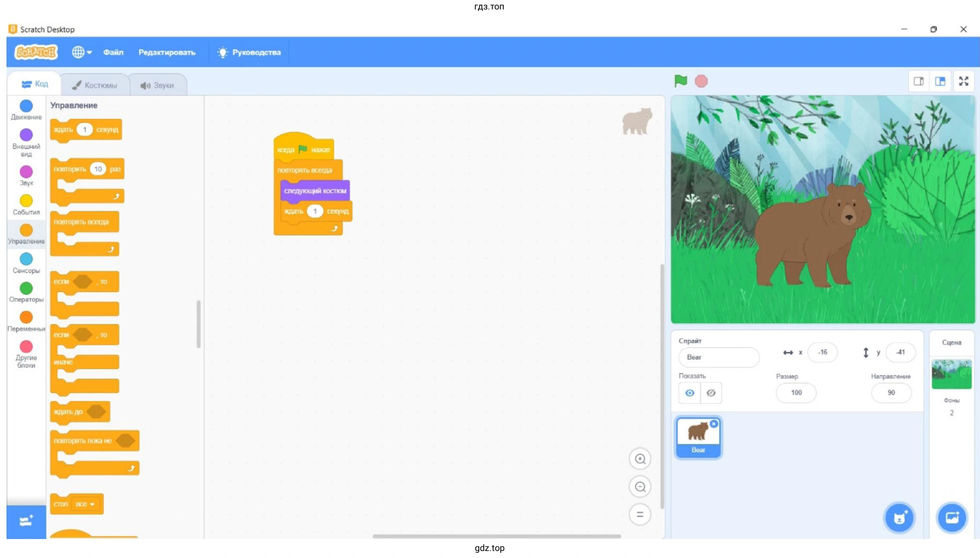Screen dimensions: 980x558
Task: Open the Файл menu
Action: click(113, 52)
